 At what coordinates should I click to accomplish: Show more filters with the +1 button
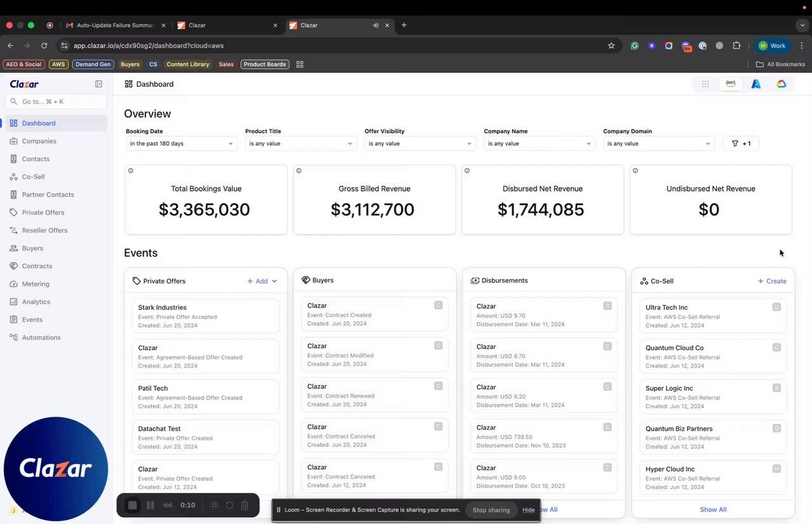(741, 143)
